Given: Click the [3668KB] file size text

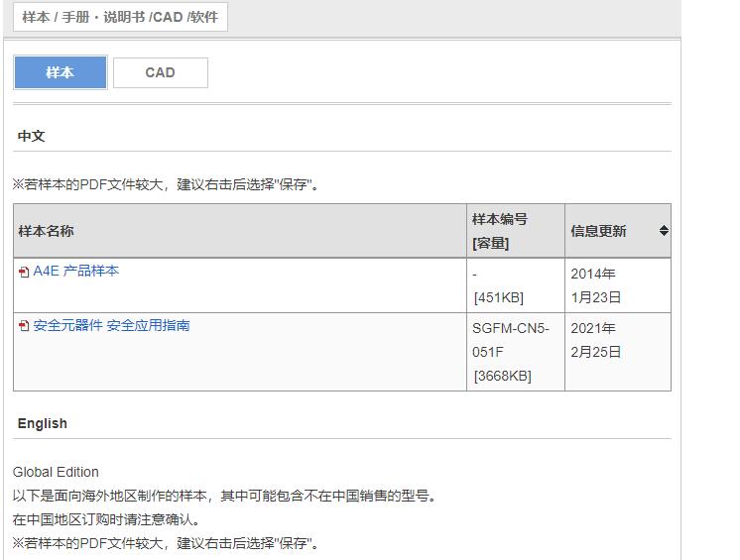Looking at the screenshot, I should coord(503,376).
